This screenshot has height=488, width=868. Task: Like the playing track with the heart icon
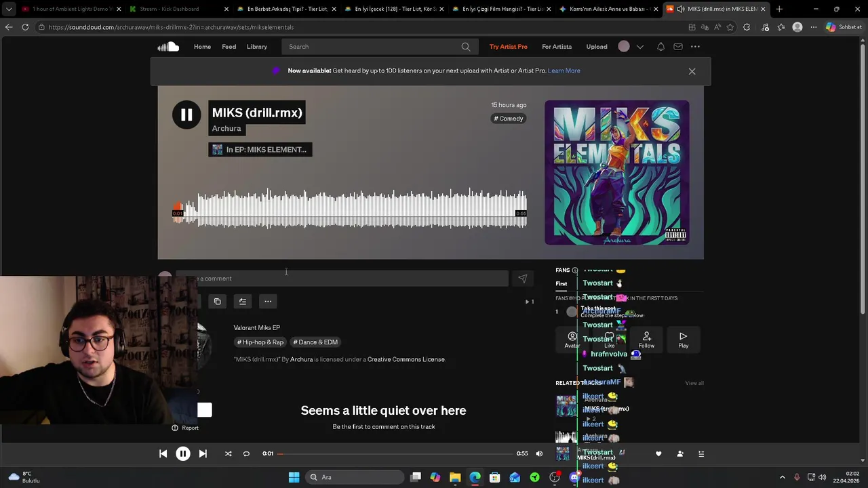tap(658, 453)
